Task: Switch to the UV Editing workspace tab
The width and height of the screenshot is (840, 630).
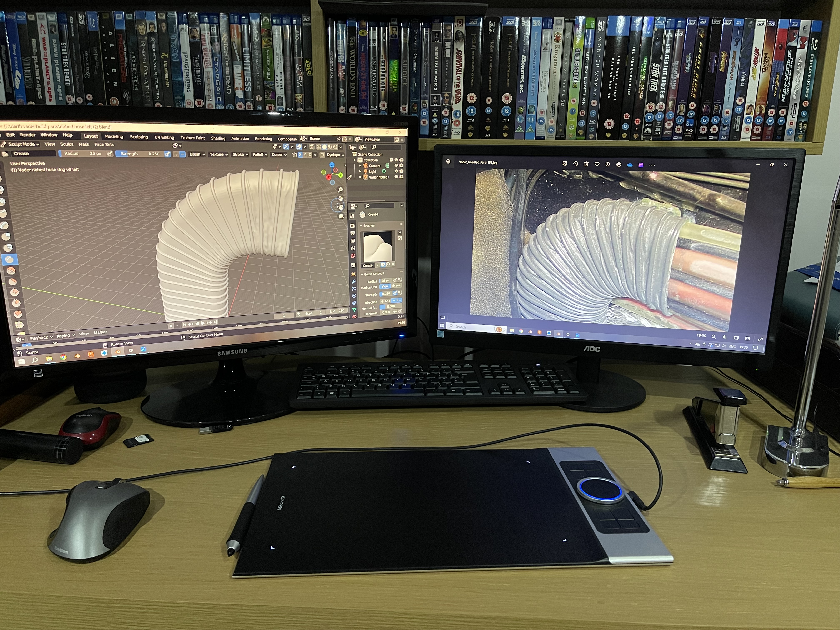Action: pos(164,137)
